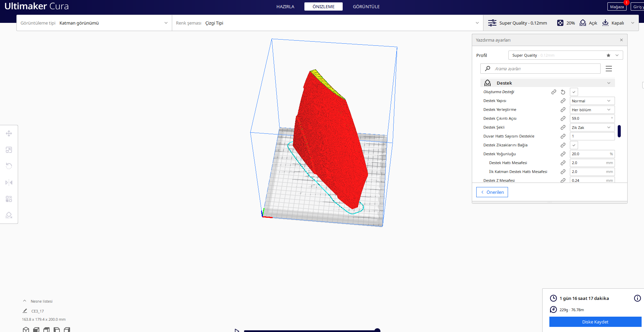Click the infill icon next to 20%
The width and height of the screenshot is (644, 332).
pos(560,23)
